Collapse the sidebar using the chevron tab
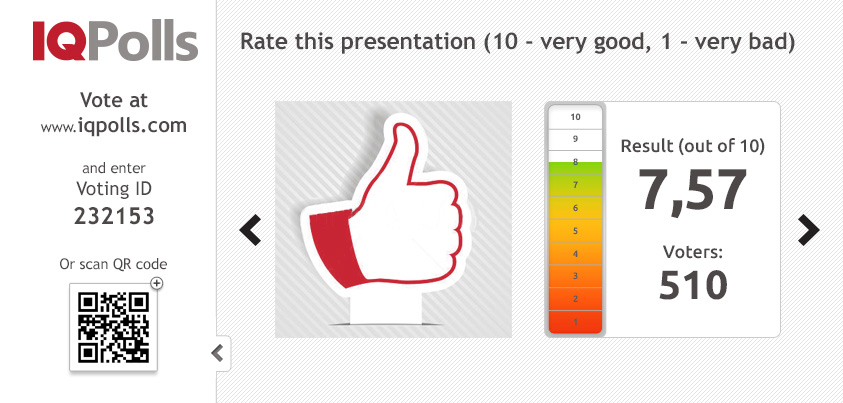843x403 pixels. coord(218,354)
